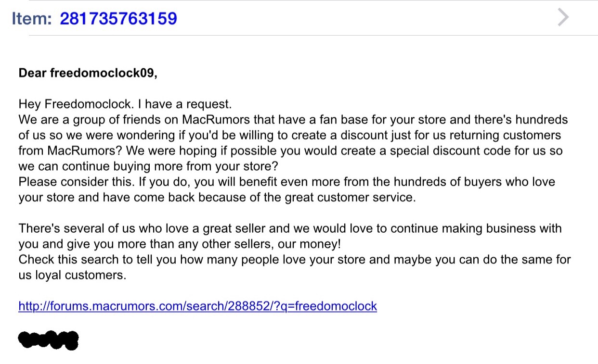This screenshot has height=364, width=598.
Task: Click the "Hey Freedomoclock. I have a request." line
Action: coord(125,104)
